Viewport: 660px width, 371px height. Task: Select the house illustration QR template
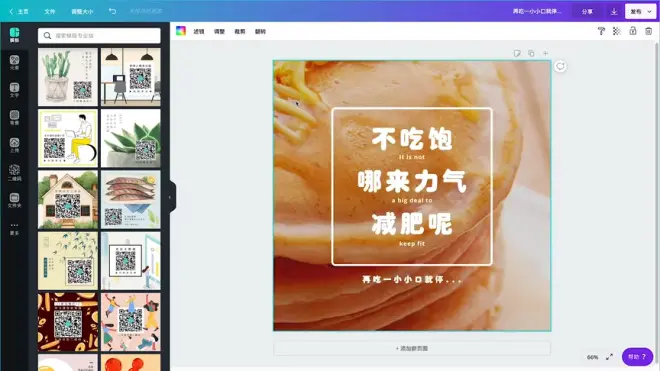pos(68,200)
